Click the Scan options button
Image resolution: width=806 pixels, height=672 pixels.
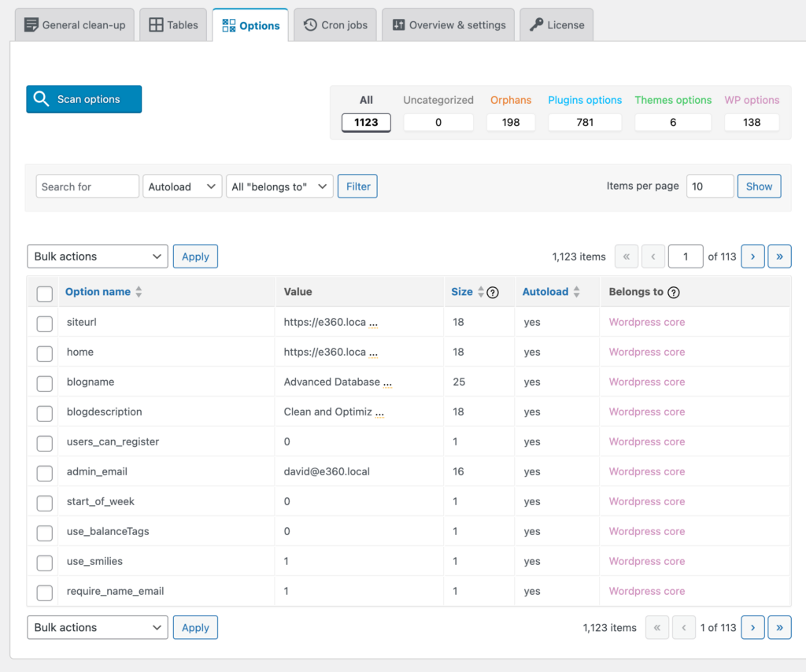tap(83, 99)
